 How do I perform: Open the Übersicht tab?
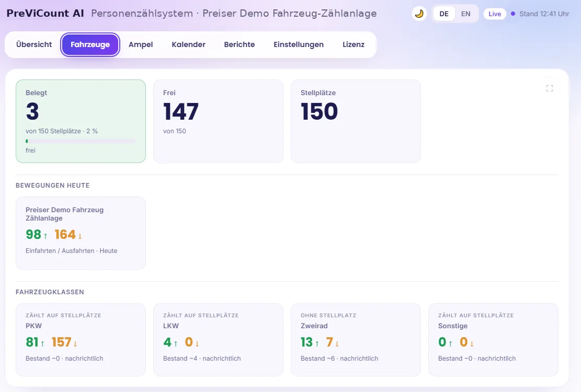click(34, 44)
